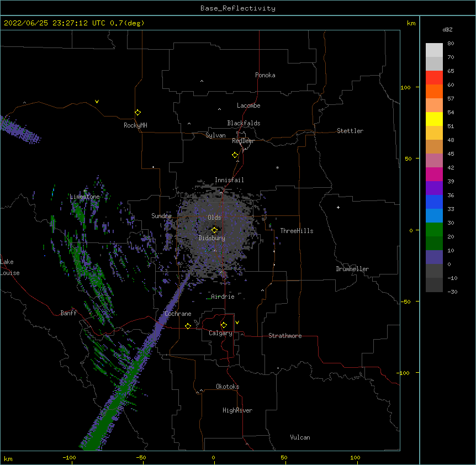476x465 pixels.
Task: Click the RockyMH label
Action: [135, 125]
